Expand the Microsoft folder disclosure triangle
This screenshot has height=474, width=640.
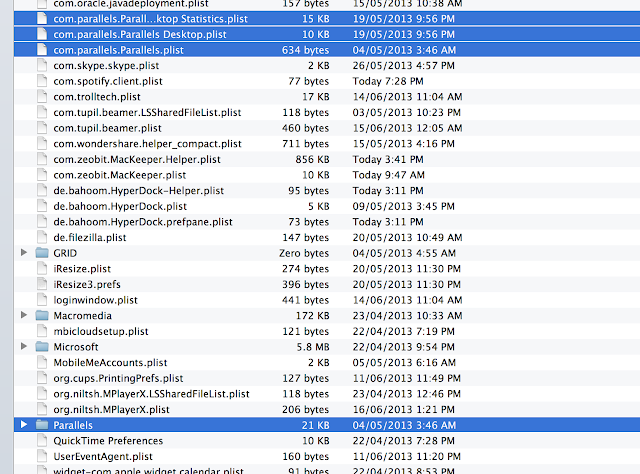click(24, 347)
